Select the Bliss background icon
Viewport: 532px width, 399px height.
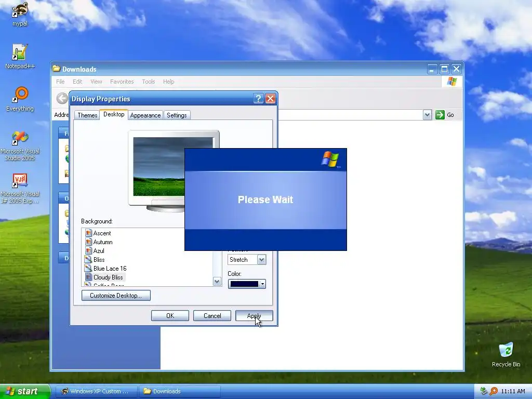(x=88, y=260)
